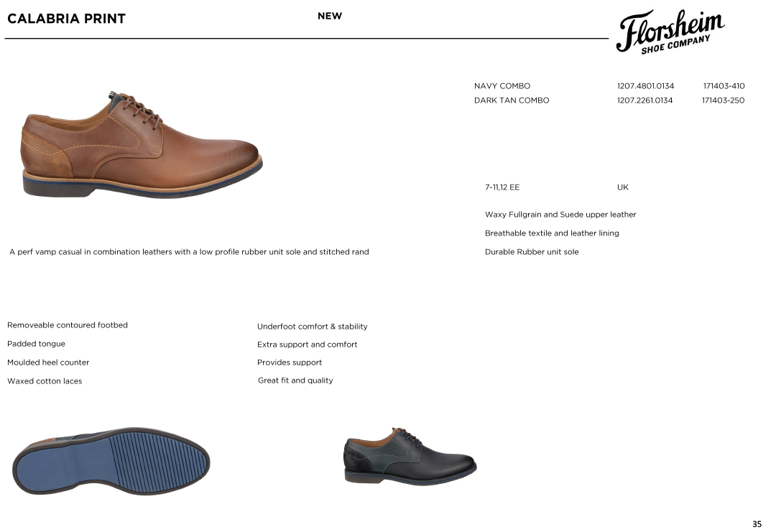Select the navy combo shoe thumbnail
Screen dimensions: 776x532
point(410,456)
